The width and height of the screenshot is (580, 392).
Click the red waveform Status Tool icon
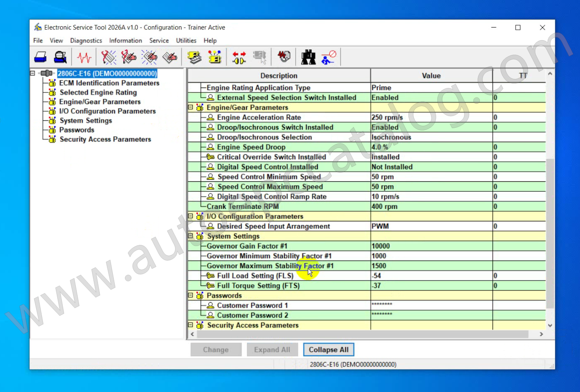click(84, 57)
